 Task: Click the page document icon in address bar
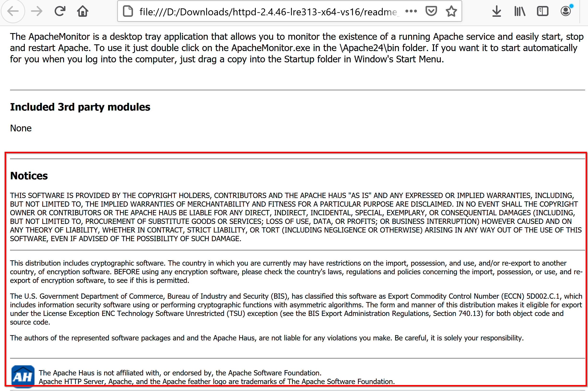pos(128,11)
